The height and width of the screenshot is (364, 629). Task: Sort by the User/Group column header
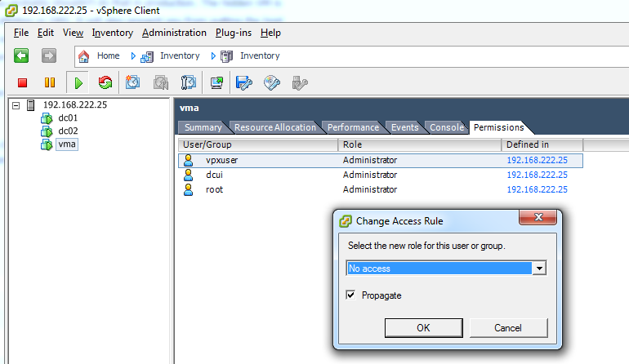tap(258, 144)
